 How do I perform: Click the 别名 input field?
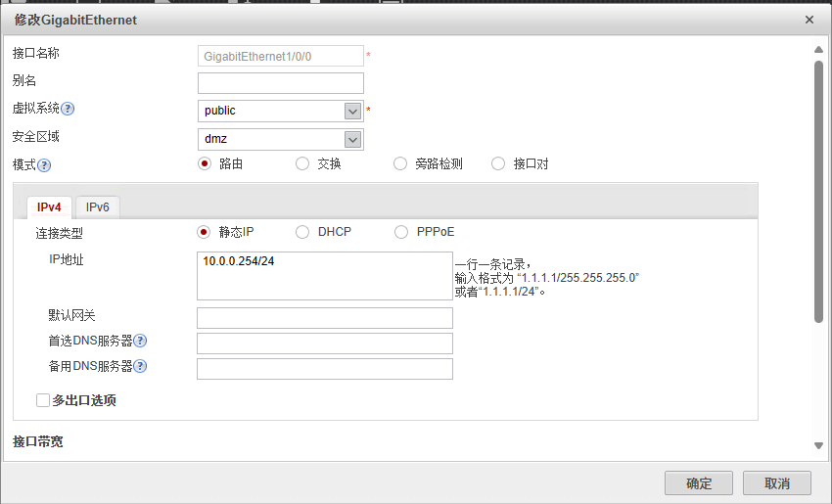[x=281, y=83]
